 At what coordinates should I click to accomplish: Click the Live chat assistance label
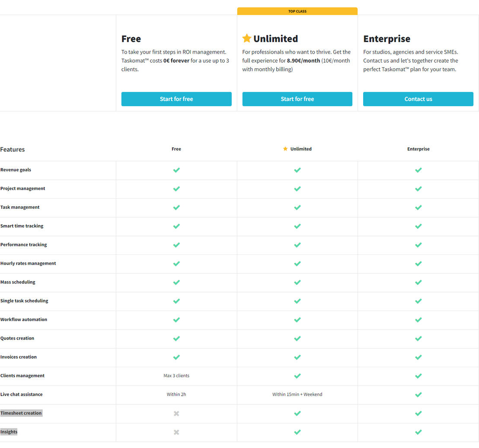21,394
